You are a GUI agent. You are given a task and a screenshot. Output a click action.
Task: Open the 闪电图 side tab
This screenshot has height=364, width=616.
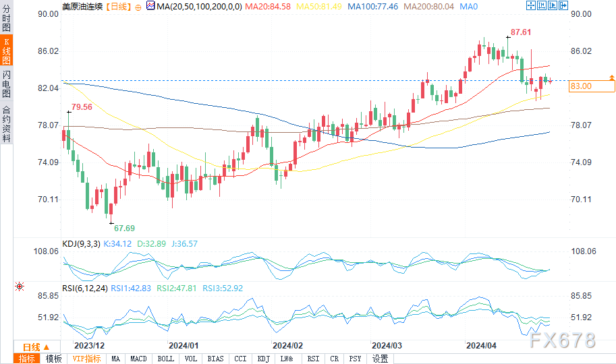(6, 84)
